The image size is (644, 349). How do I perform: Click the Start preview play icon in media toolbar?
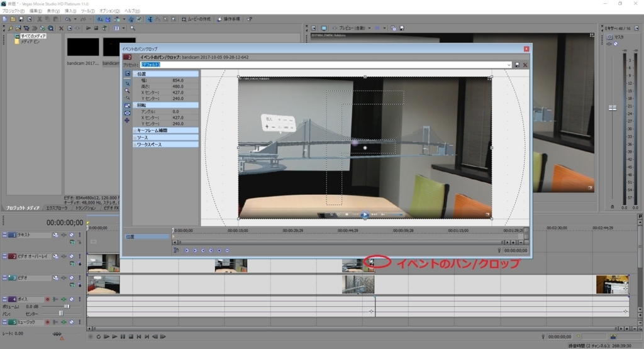(x=88, y=28)
